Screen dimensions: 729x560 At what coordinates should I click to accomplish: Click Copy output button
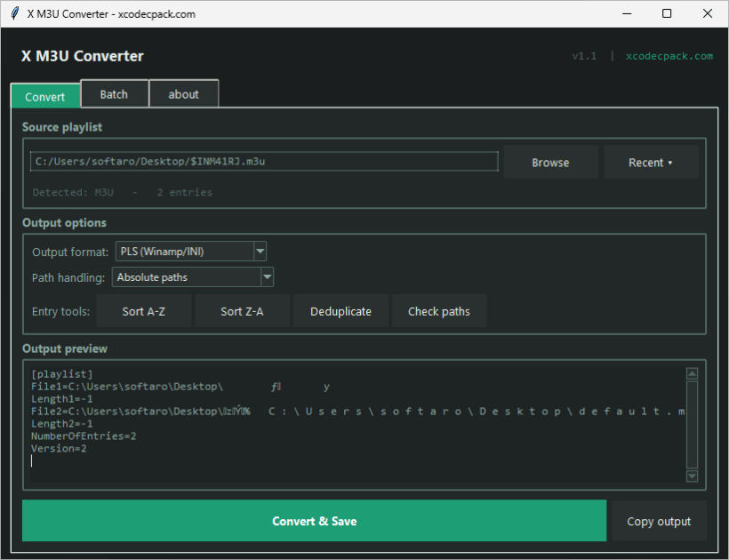pyautogui.click(x=659, y=521)
